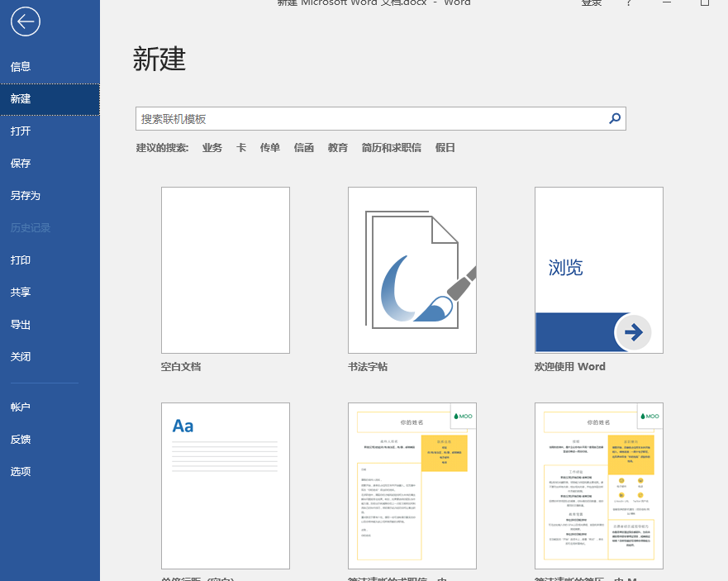Click 反馈 in the sidebar

click(x=50, y=440)
